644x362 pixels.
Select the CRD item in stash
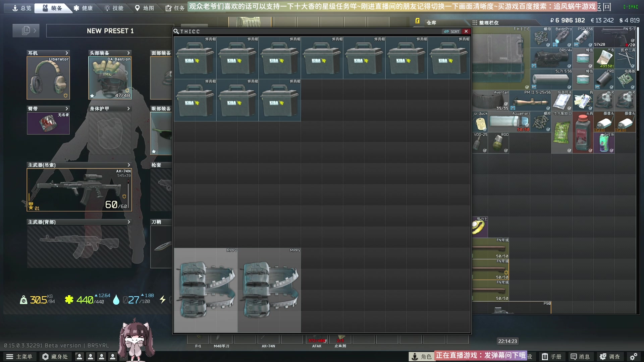click(604, 79)
